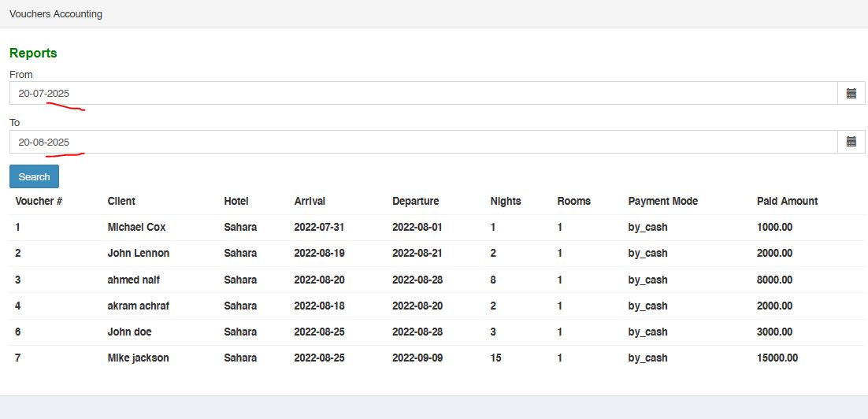Click the To date input field
The image size is (868, 419).
[x=423, y=142]
